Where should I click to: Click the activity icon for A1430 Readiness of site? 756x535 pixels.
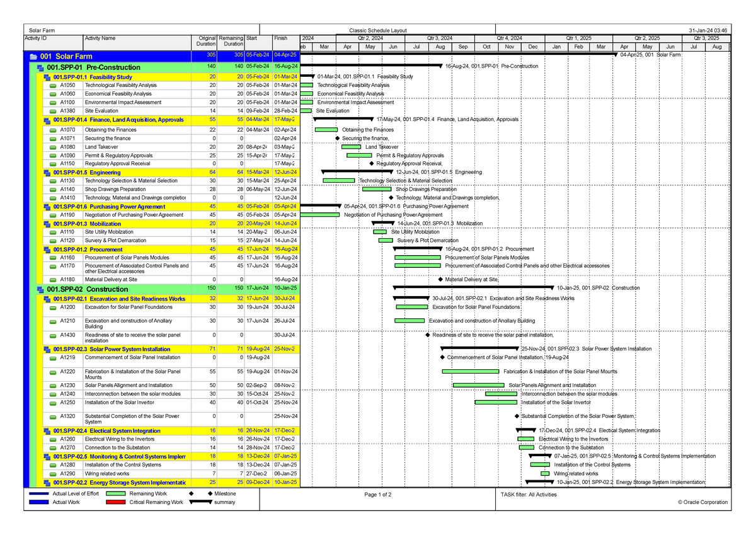[54, 335]
